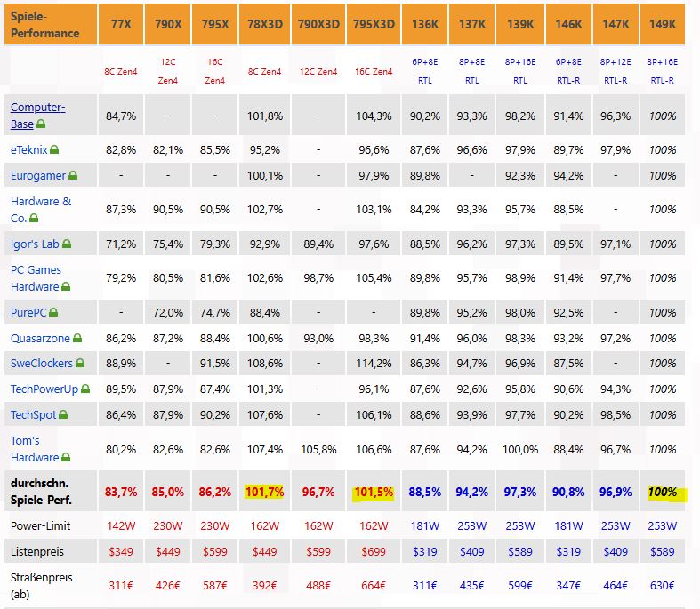Image resolution: width=700 pixels, height=609 pixels.
Task: Click the 105,8% Tom's Hardware value
Action: (318, 449)
